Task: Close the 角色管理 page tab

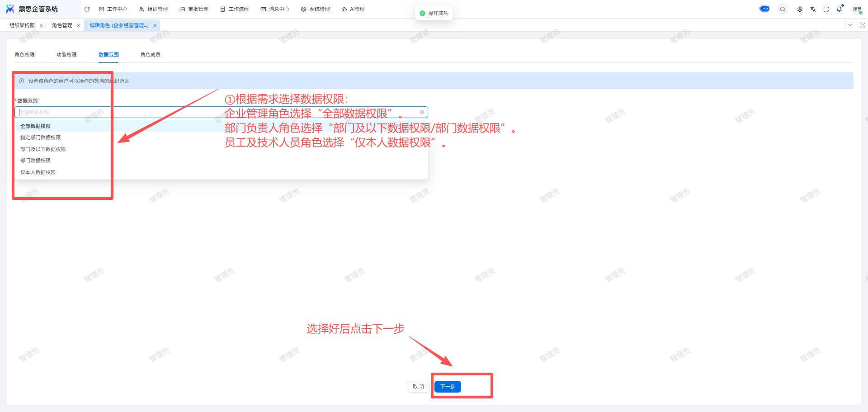Action: tap(79, 26)
